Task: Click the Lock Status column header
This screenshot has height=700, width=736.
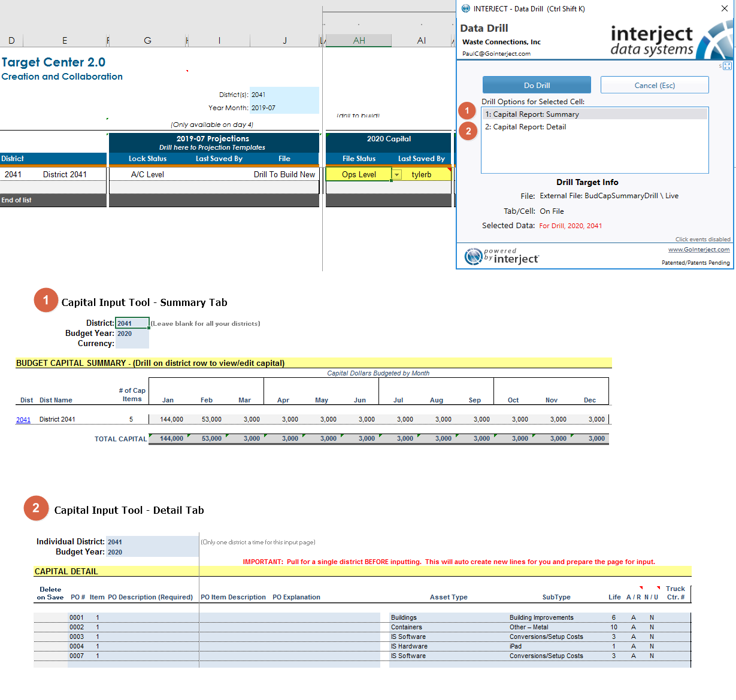Action: (x=147, y=159)
